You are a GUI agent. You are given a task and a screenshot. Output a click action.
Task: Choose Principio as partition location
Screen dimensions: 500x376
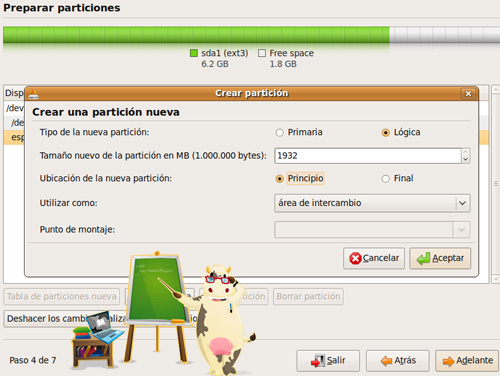pos(279,179)
